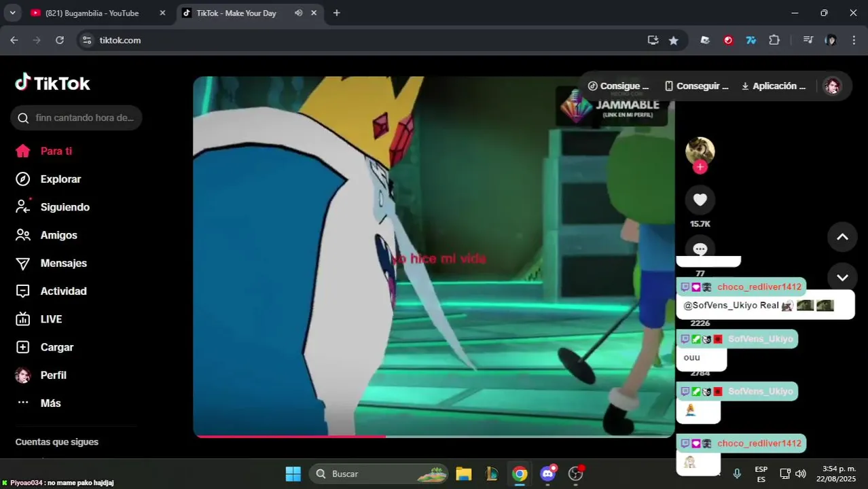Close the Bugambilia YouTube tab
Viewport: 868px width, 489px height.
[x=162, y=13]
